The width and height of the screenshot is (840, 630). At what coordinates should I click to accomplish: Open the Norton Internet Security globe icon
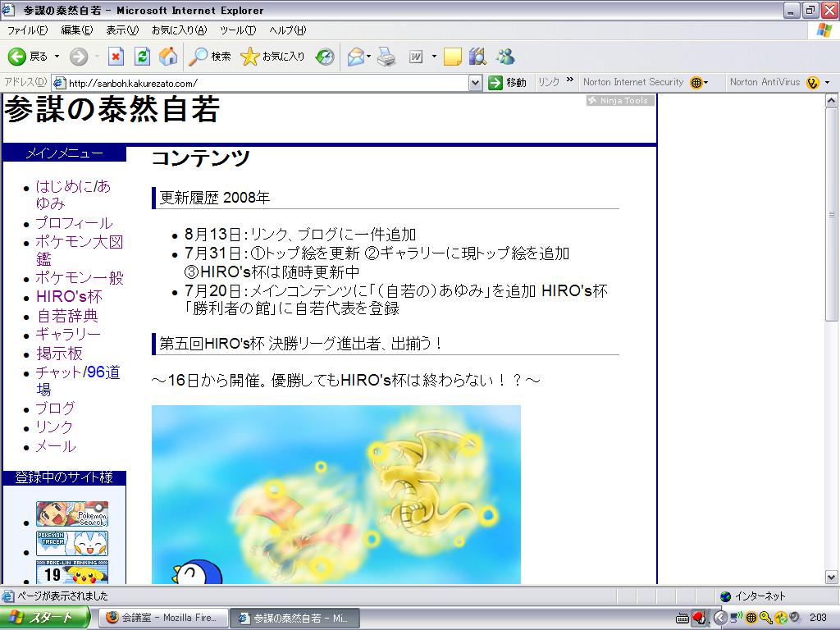696,83
